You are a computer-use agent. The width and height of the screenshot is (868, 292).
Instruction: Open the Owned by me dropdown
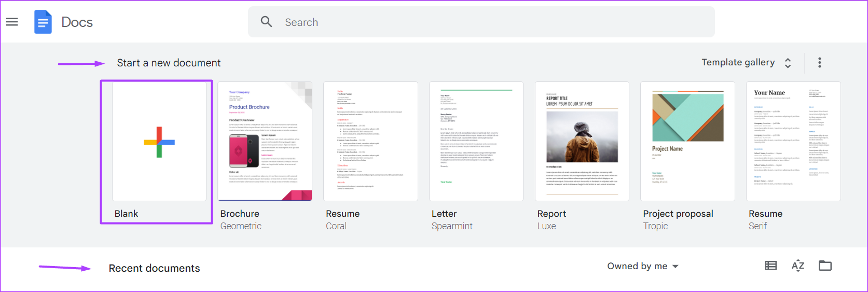(x=642, y=266)
